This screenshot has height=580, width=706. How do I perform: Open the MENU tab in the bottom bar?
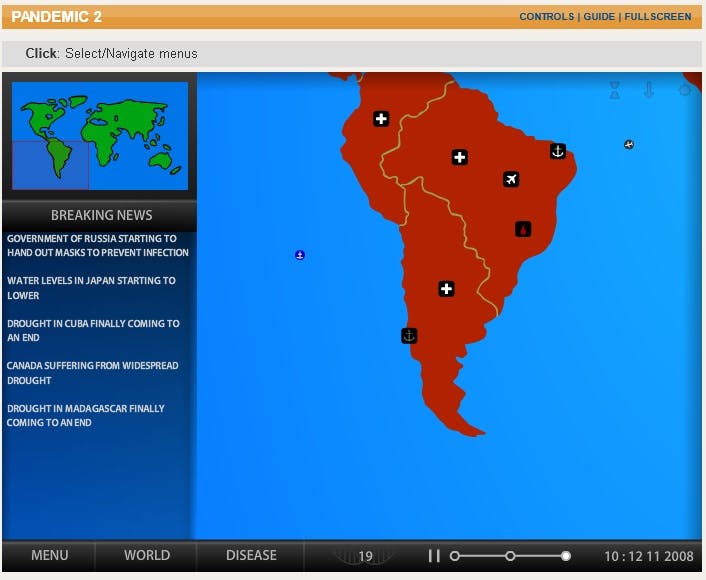tap(50, 555)
